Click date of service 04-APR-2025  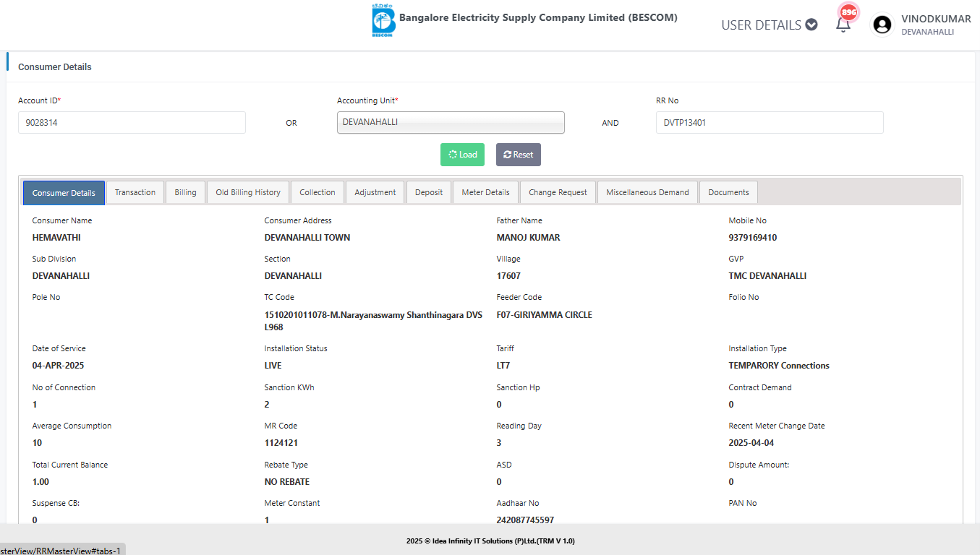[59, 366]
